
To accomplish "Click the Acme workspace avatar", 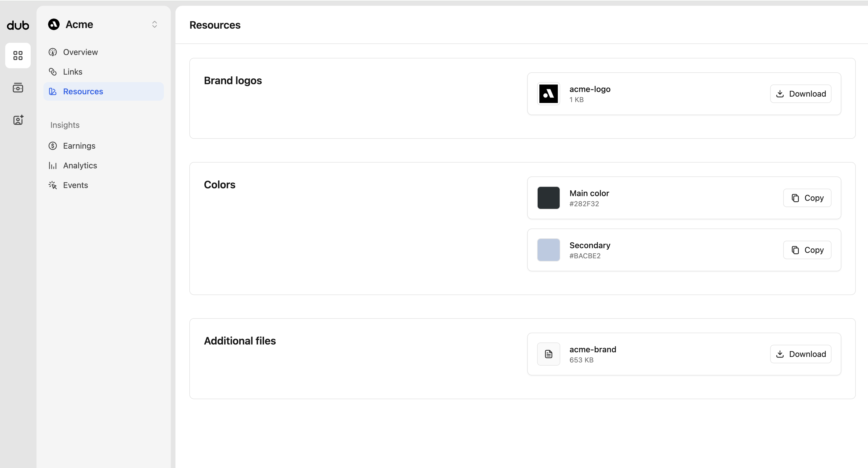I will (54, 24).
